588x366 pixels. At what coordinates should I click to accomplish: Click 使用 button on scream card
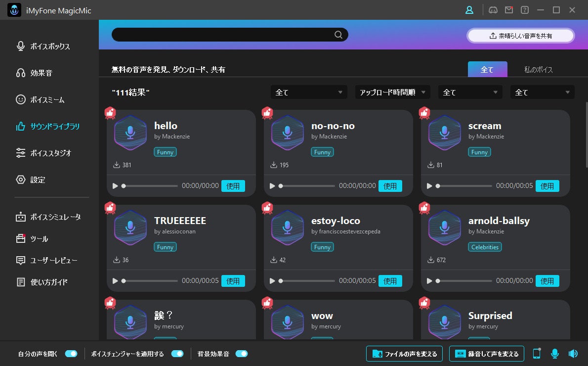click(x=547, y=186)
